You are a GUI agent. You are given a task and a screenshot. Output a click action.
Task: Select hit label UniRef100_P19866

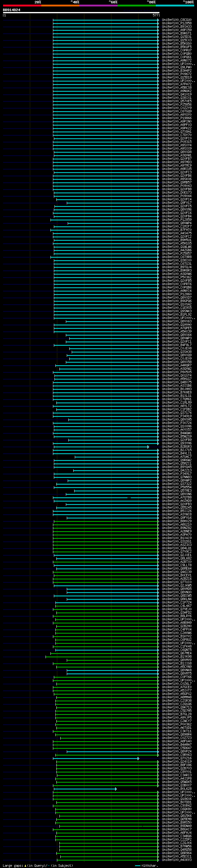(x=176, y=118)
